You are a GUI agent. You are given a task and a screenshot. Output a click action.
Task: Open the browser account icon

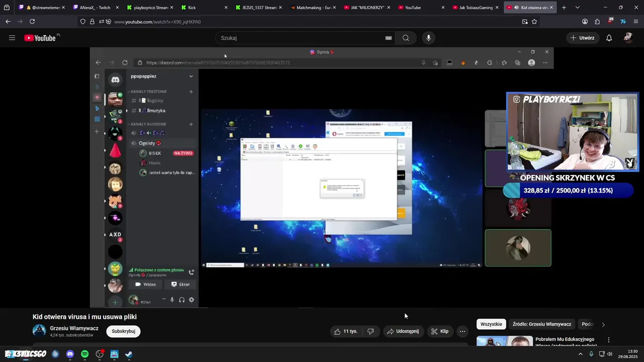pyautogui.click(x=585, y=22)
